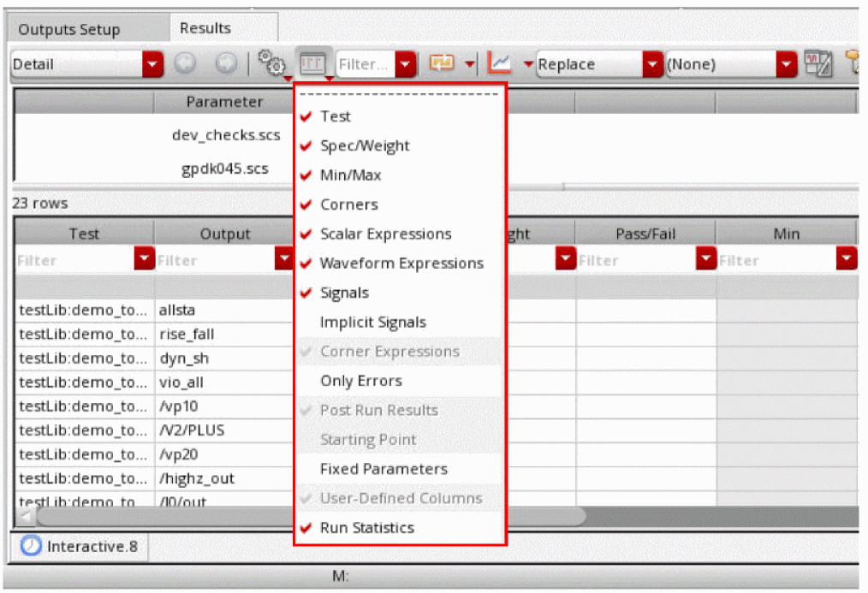Click the Parameter column header
868x593 pixels.
tap(223, 102)
